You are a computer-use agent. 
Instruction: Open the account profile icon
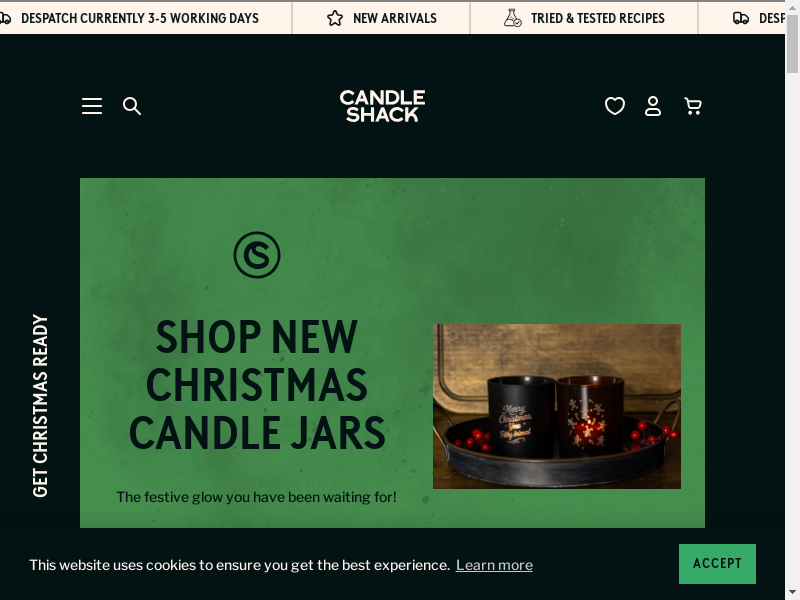(x=653, y=106)
